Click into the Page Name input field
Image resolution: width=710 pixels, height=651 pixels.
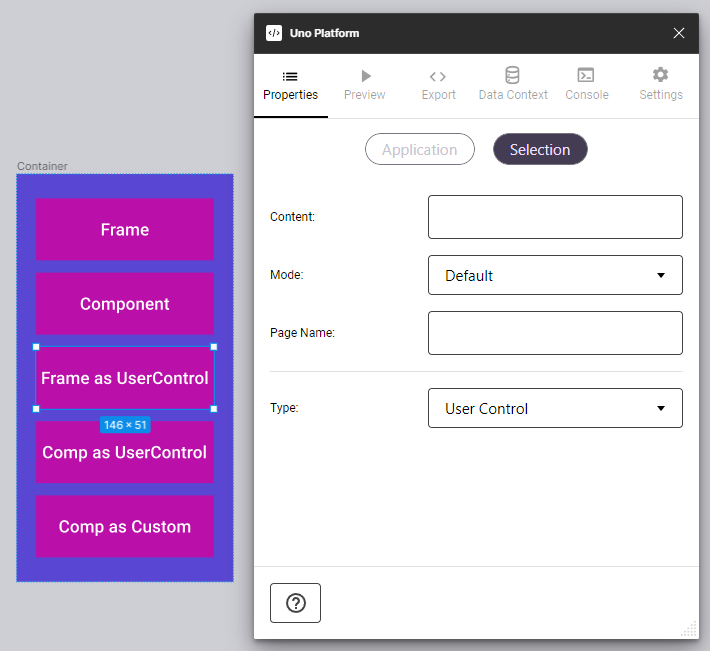[x=555, y=333]
